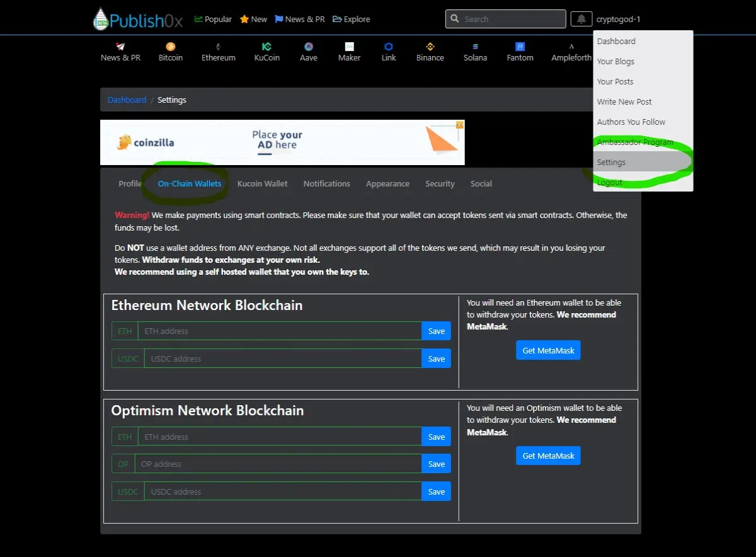The height and width of the screenshot is (557, 756).
Task: Open Explore in top navigation
Action: point(352,19)
